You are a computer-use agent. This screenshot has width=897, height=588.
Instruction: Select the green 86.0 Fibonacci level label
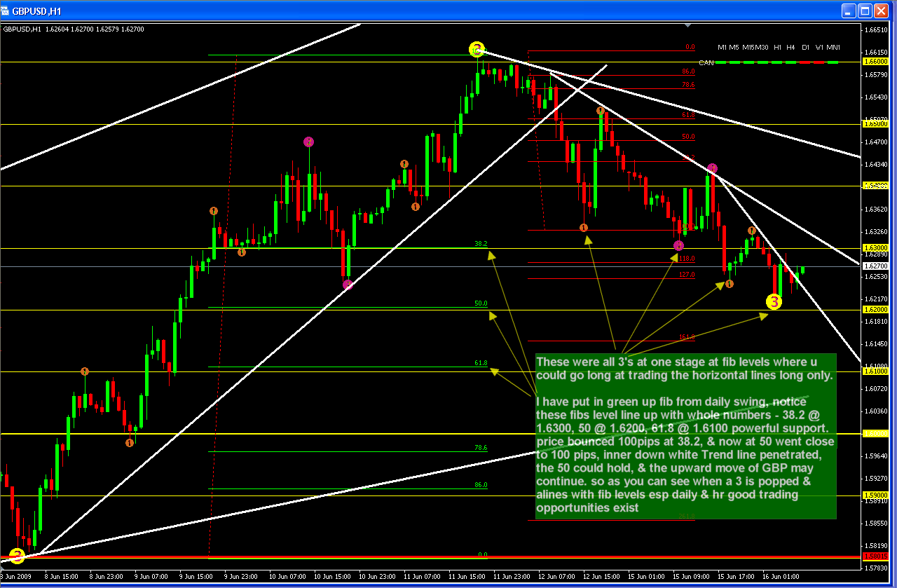(481, 485)
